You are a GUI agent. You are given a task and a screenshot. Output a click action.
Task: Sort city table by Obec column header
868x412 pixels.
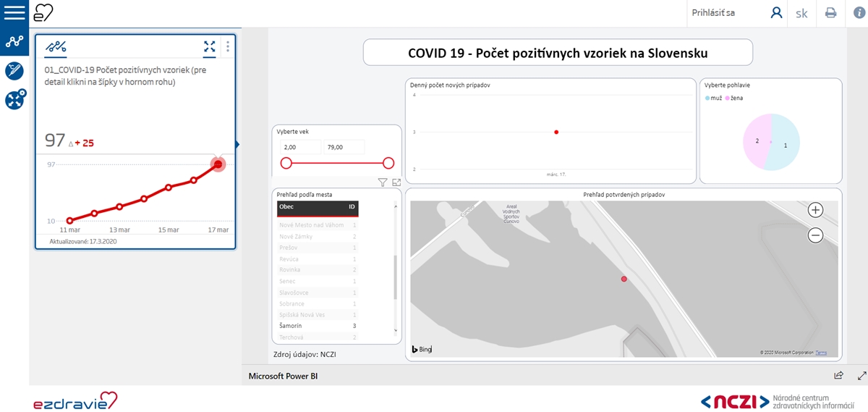pyautogui.click(x=287, y=207)
